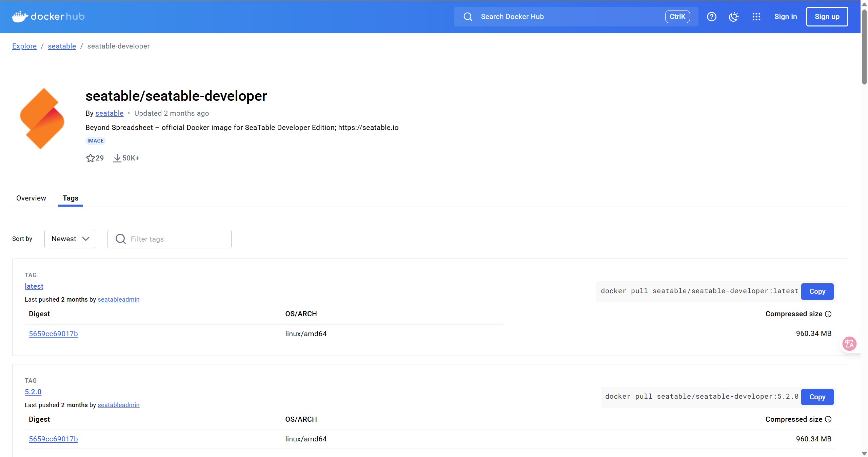Expand the Newest sort dropdown
This screenshot has height=457, width=868.
(70, 239)
